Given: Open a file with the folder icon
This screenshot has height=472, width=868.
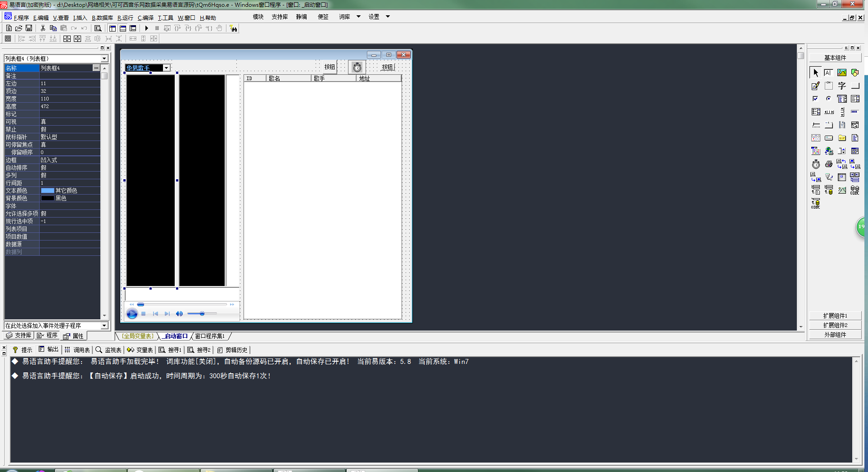Looking at the screenshot, I should 18,28.
